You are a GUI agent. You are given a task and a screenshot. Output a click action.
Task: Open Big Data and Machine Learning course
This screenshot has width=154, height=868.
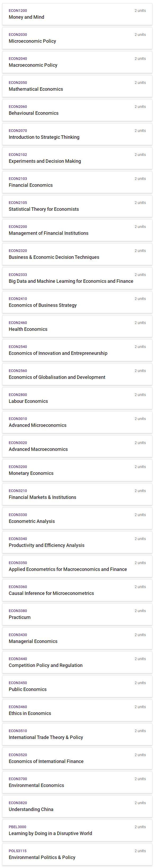[x=77, y=278]
